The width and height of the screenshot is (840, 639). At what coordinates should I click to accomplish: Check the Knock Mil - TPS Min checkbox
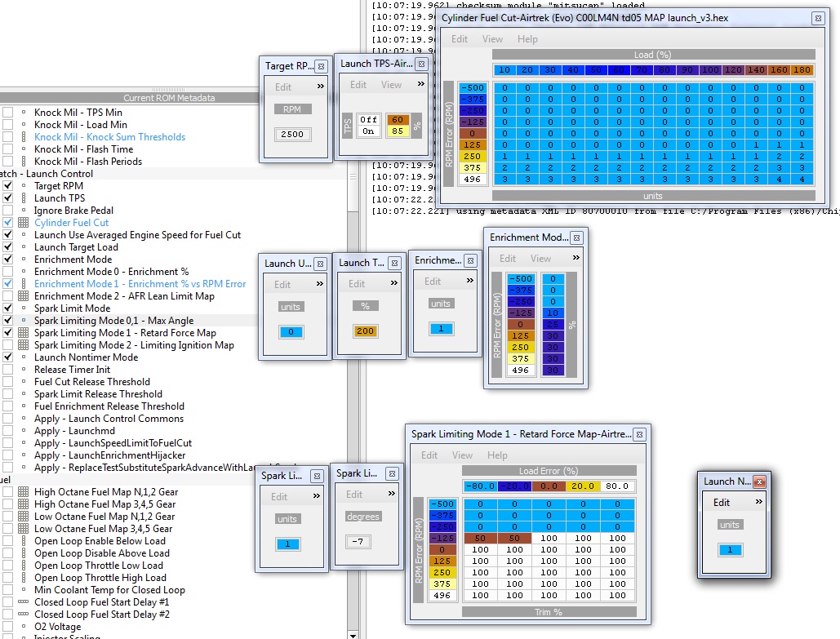7,113
